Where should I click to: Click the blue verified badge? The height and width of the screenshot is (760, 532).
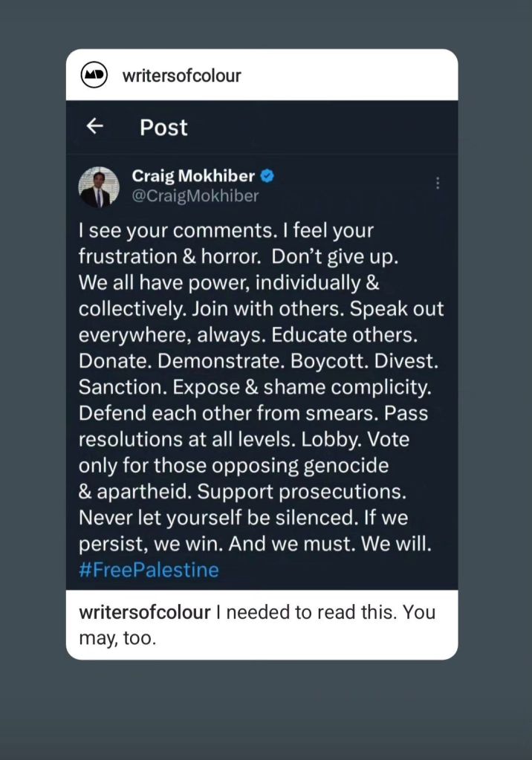pos(267,176)
